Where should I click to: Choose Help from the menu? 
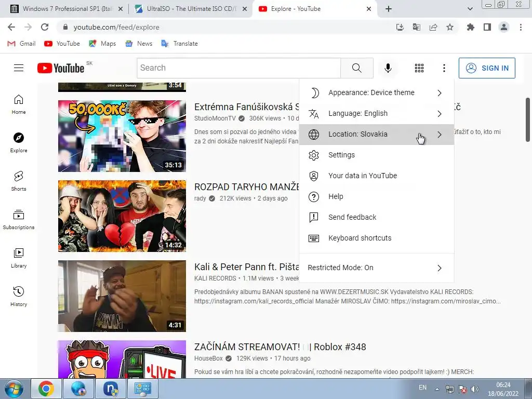377,196
